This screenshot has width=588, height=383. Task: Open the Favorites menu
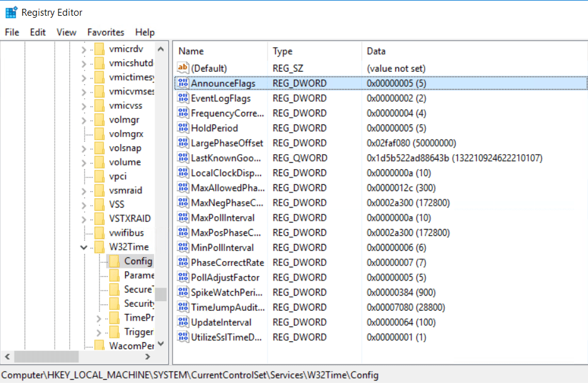tap(106, 32)
